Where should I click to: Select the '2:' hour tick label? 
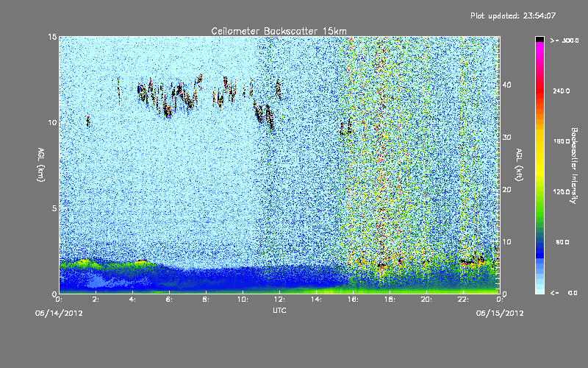tap(96, 300)
